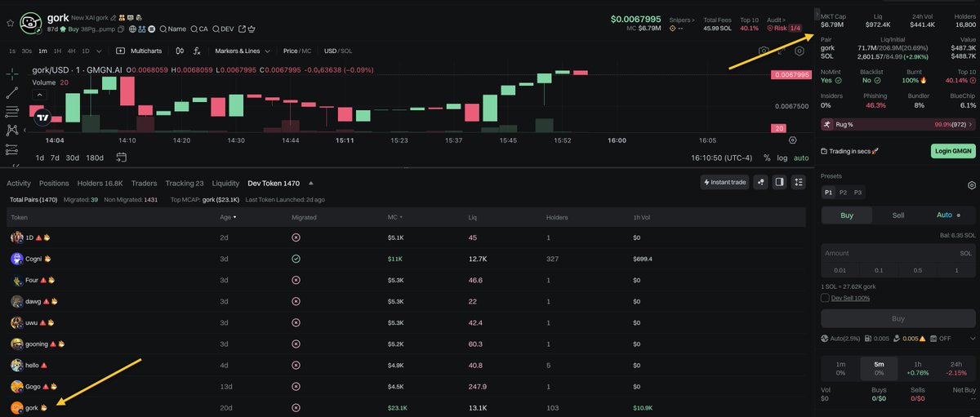This screenshot has height=417, width=980.
Task: Open Markers & Lines dropdown
Action: (241, 51)
